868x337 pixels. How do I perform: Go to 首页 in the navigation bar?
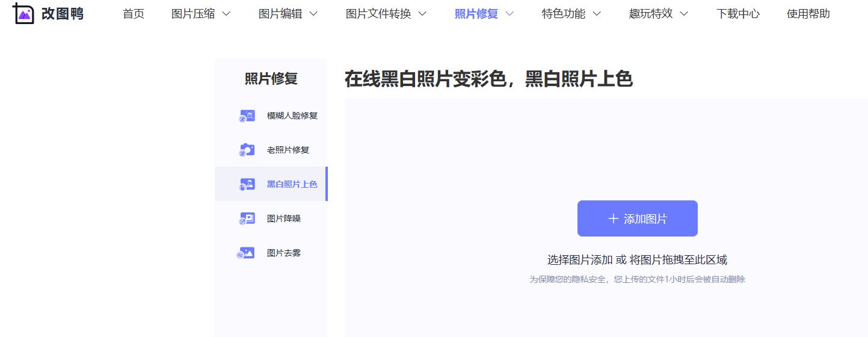[134, 14]
